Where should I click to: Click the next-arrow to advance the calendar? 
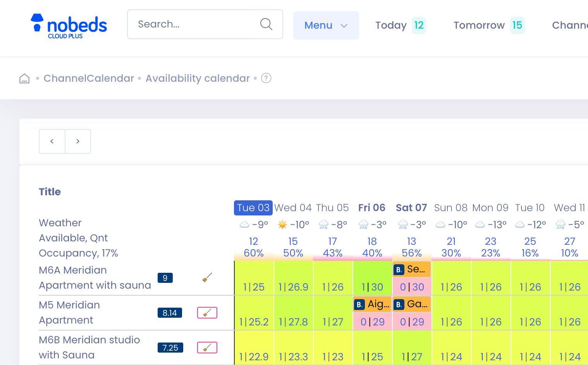pos(77,141)
